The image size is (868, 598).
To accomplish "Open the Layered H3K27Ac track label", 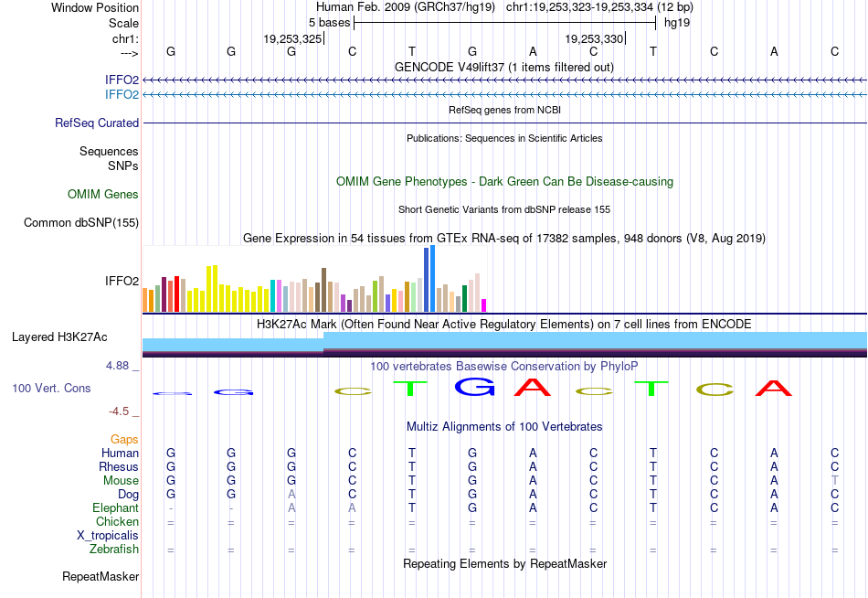I will tap(59, 337).
